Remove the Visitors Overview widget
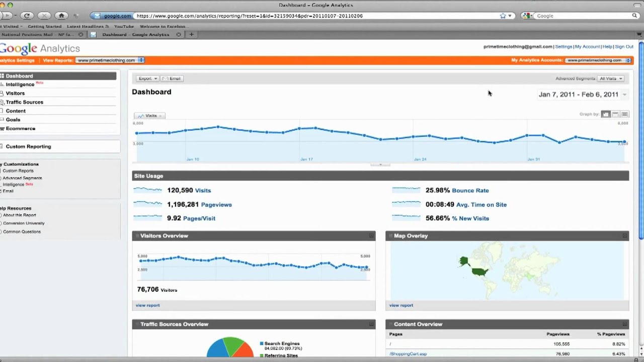The width and height of the screenshot is (644, 362). 371,235
